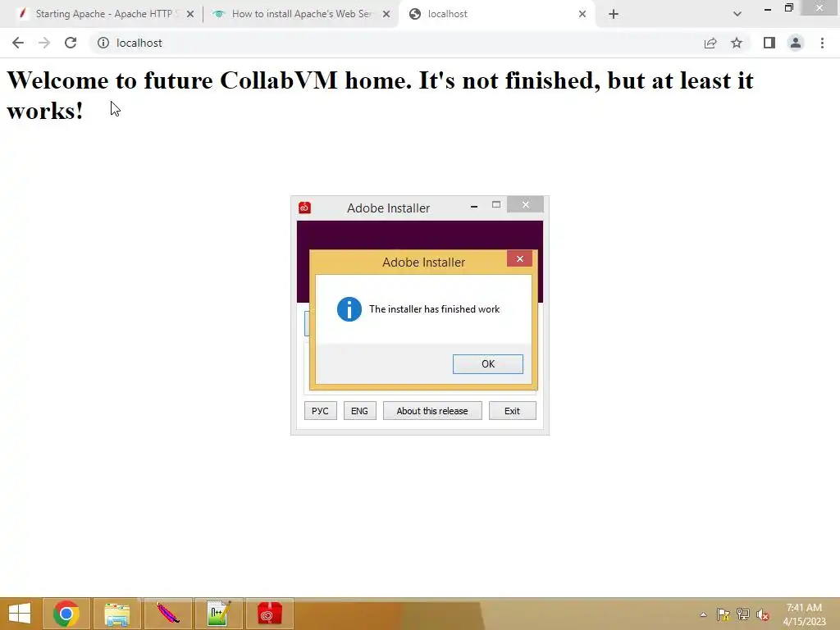Click the Adobe Installer title bar icon
The height and width of the screenshot is (630, 840).
305,208
